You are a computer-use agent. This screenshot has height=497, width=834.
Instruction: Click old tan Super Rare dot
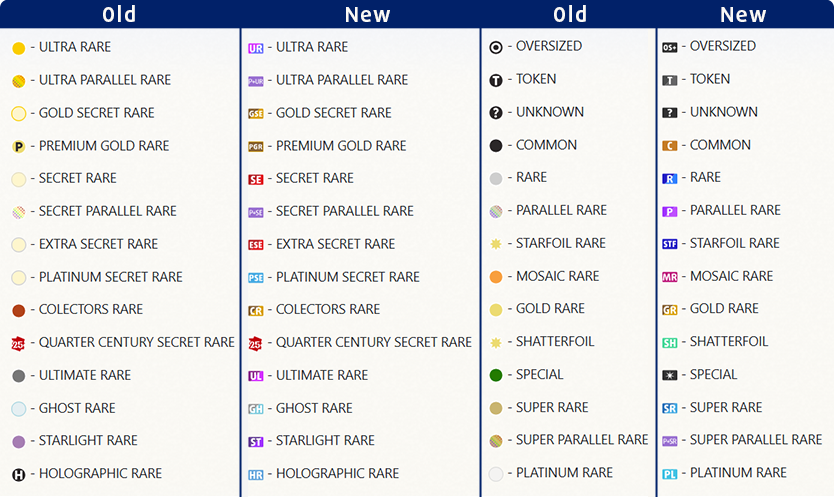[496, 408]
